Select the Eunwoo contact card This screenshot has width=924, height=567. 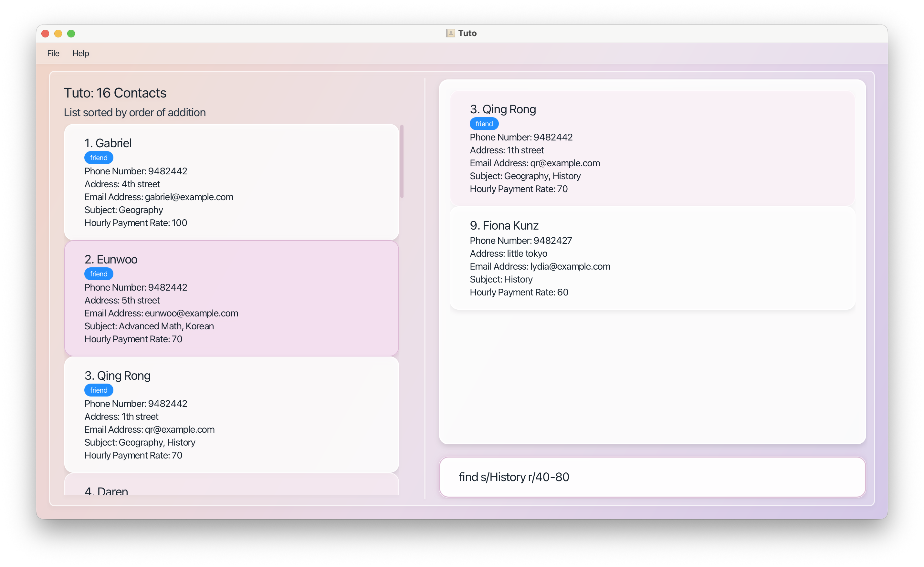click(x=231, y=298)
